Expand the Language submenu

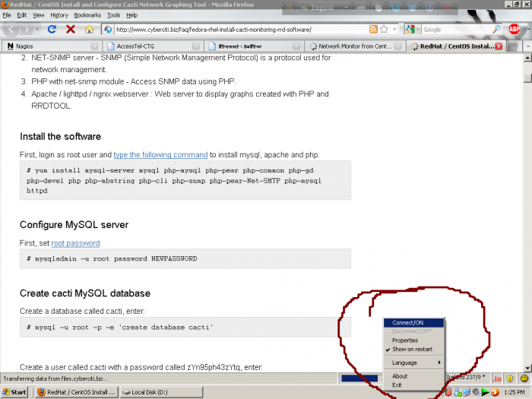pos(413,363)
